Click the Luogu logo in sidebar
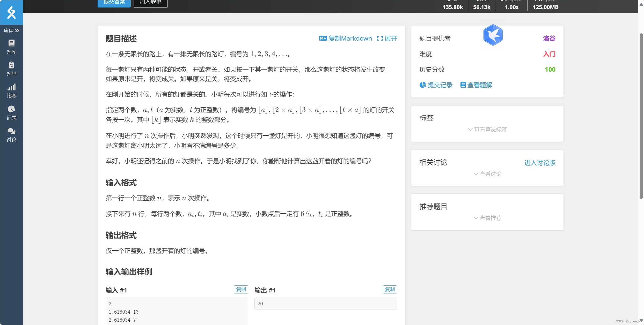Screen dimensions: 644x325 pyautogui.click(x=11, y=12)
